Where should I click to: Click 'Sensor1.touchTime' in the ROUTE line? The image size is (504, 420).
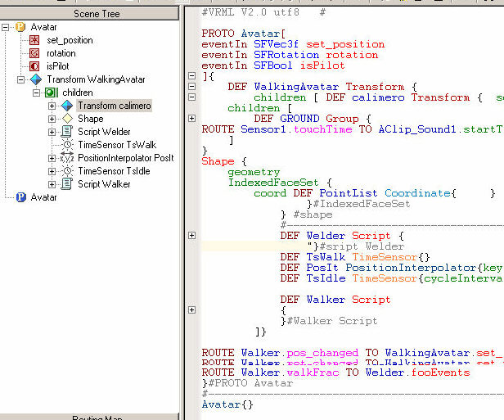[x=296, y=129]
